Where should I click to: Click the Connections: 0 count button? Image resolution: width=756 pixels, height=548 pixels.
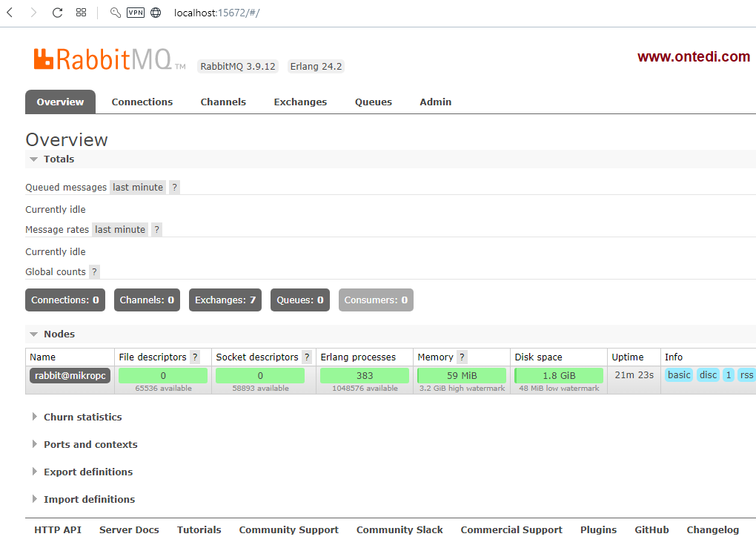click(x=65, y=300)
